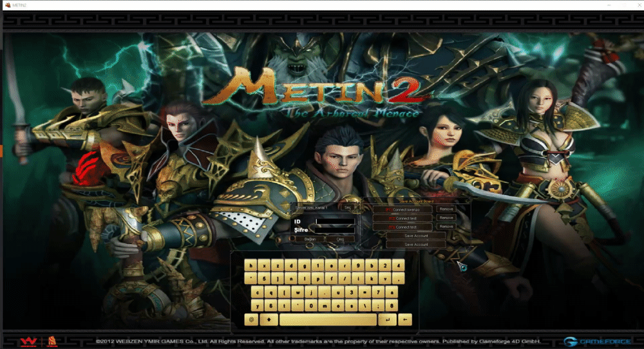
Task: Click the x key on virtual keyboard
Action: point(264,265)
